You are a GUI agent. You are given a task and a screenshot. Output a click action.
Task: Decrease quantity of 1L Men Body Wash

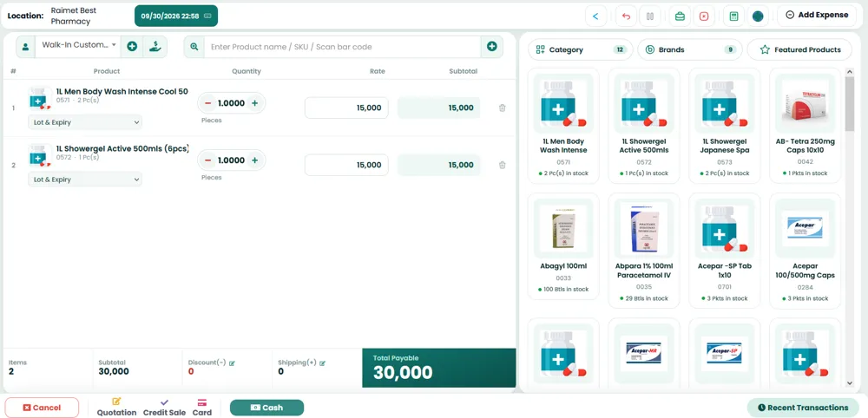208,103
